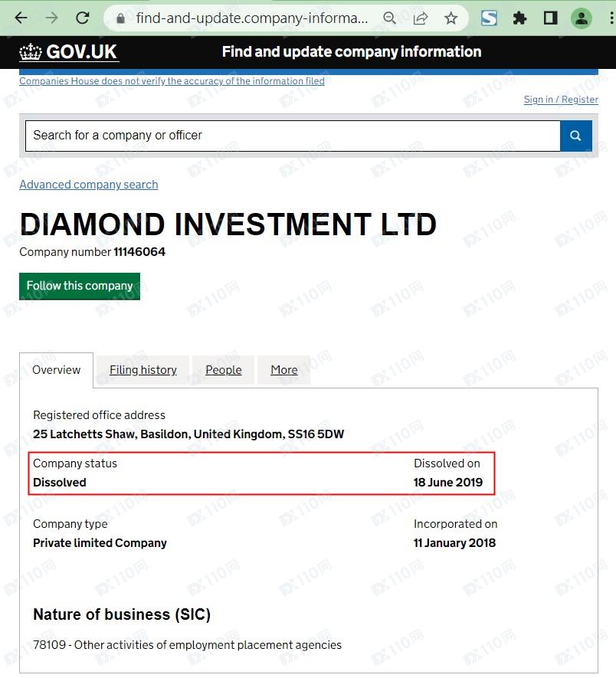Viewport: 616px width, 678px height.
Task: Bookmark this page with the star icon
Action: coord(451,18)
